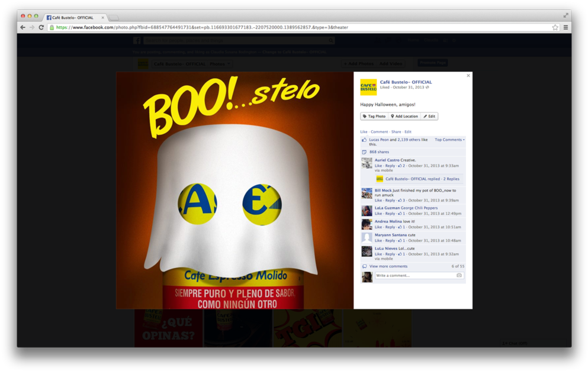Screen dimensions: 588x371
Task: Click the October 31, 2013 post date
Action: [x=409, y=88]
